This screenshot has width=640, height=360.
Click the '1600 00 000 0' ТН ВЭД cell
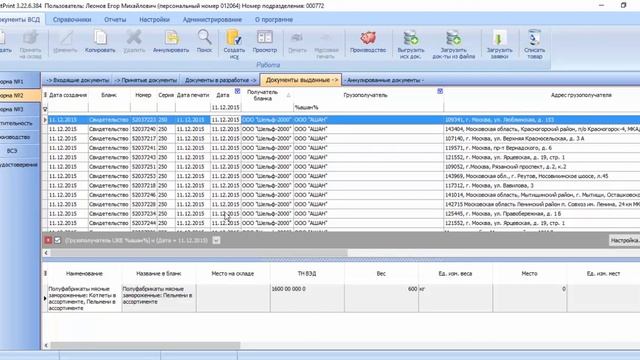[307, 298]
